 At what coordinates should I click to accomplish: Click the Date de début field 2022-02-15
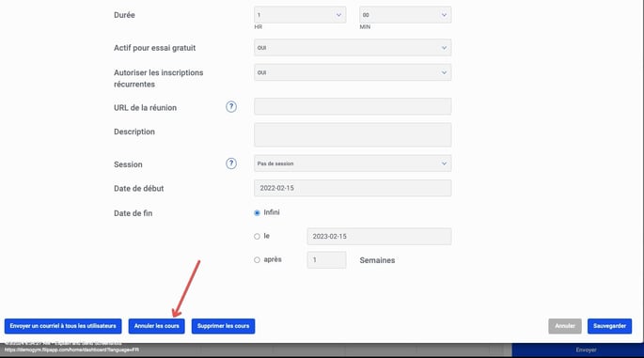tap(353, 188)
